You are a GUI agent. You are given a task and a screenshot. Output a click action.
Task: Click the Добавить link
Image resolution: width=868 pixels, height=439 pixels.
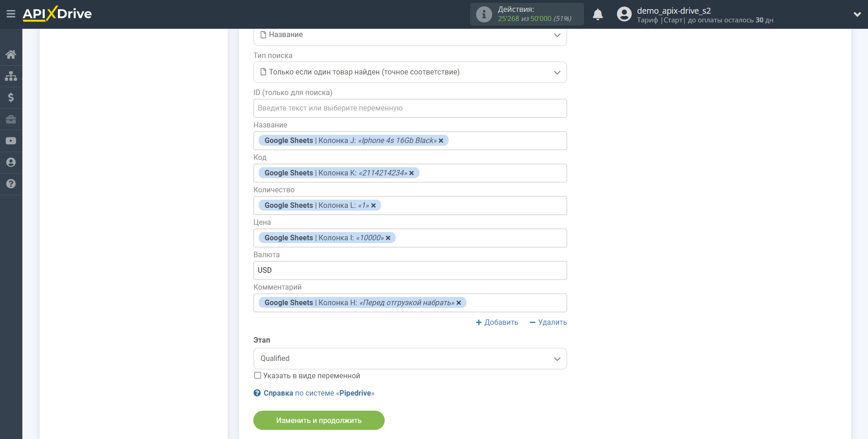(497, 323)
